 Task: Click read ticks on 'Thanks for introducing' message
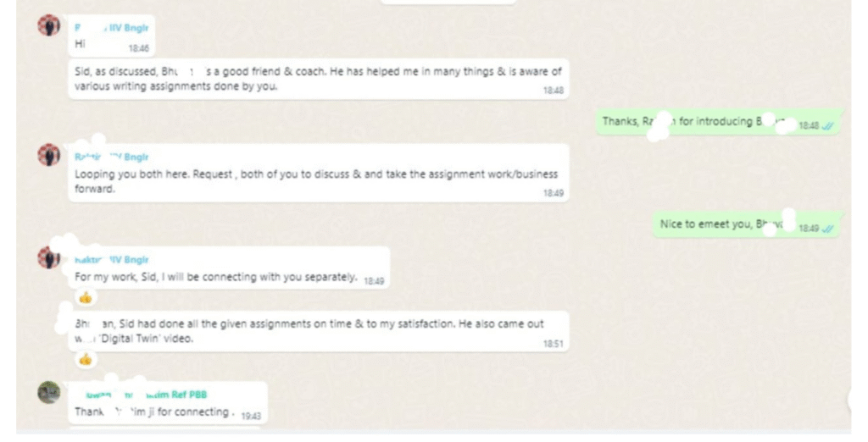(x=827, y=126)
